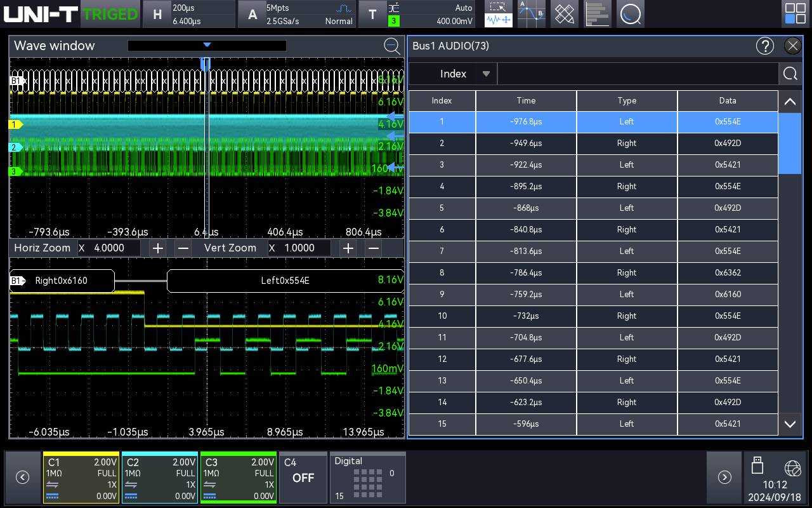The image size is (812, 508).
Task: Decrease Vert Zoom with minus button
Action: click(x=373, y=248)
